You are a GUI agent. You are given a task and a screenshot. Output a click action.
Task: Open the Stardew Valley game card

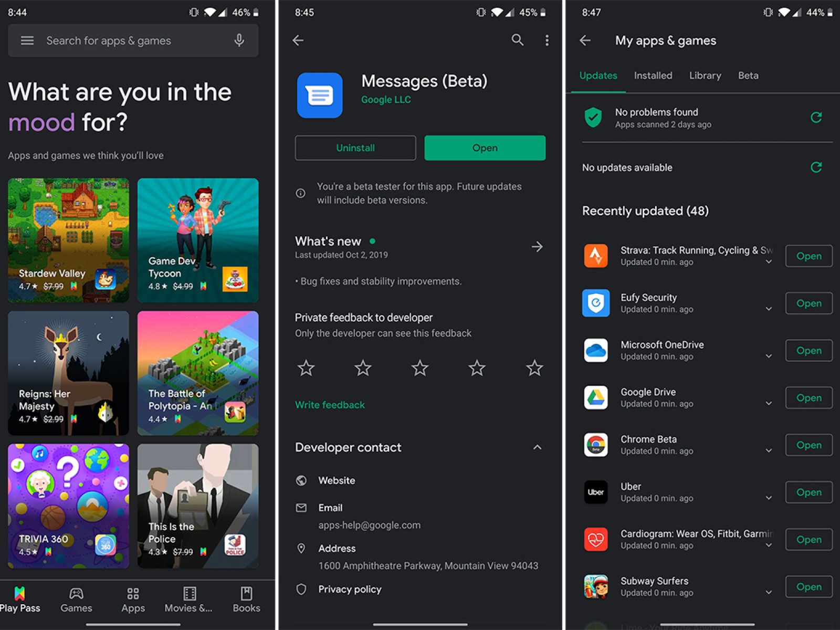pyautogui.click(x=68, y=240)
